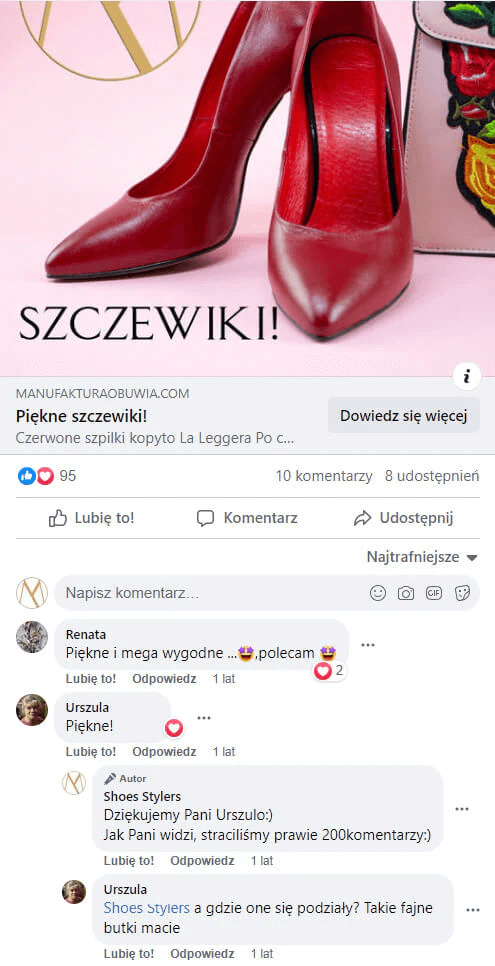Toggle Lubię to! under Shoes Stylers reply
Viewport: 495px width, 966px height.
coord(129,861)
